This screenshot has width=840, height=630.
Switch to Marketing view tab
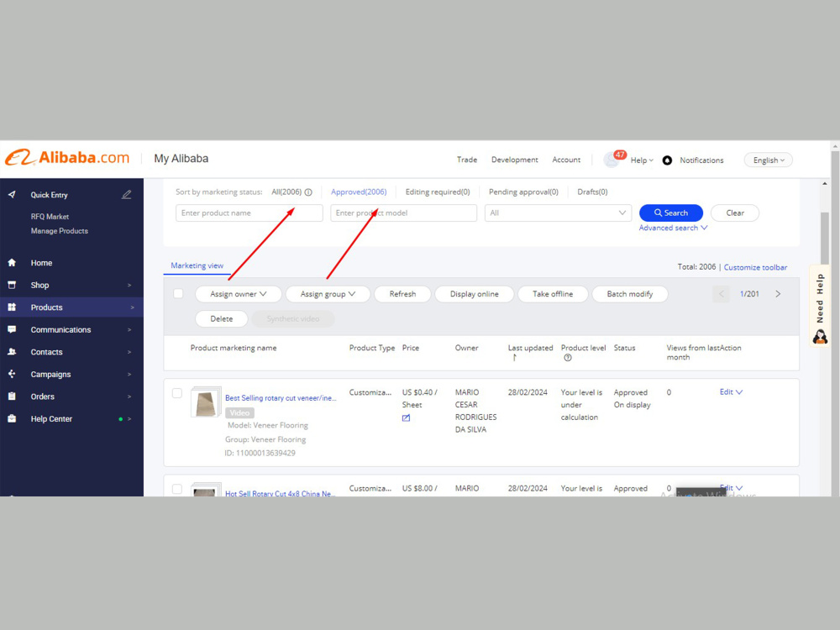pyautogui.click(x=197, y=265)
